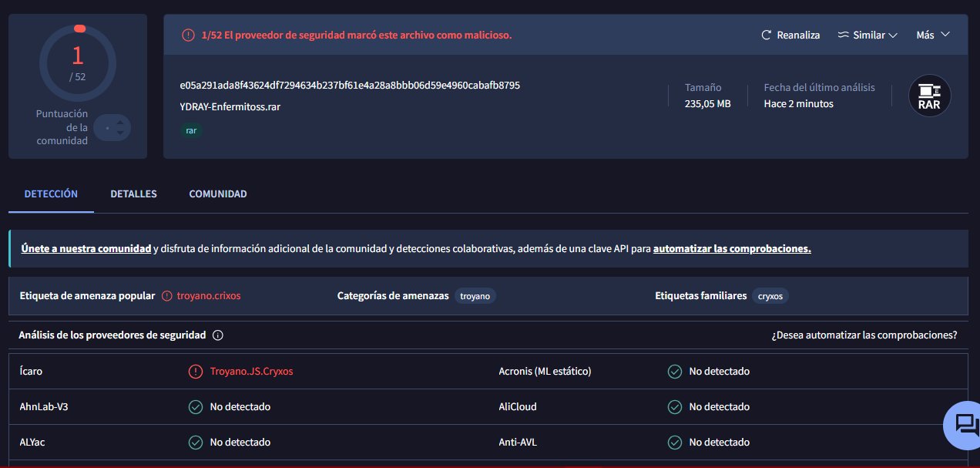Click alert icon in Ícaro detection row
980x468 pixels.
pyautogui.click(x=196, y=372)
